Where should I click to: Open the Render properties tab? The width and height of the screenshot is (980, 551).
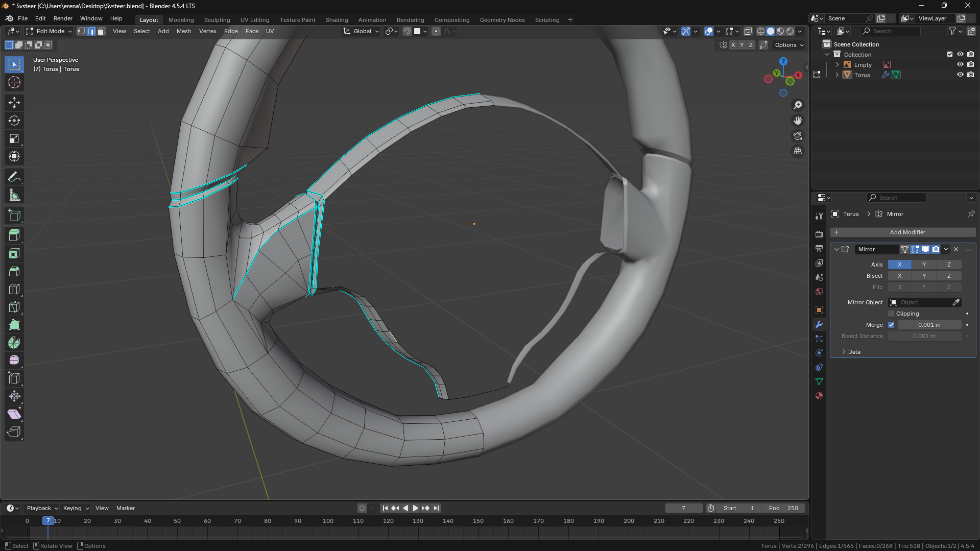(x=819, y=234)
